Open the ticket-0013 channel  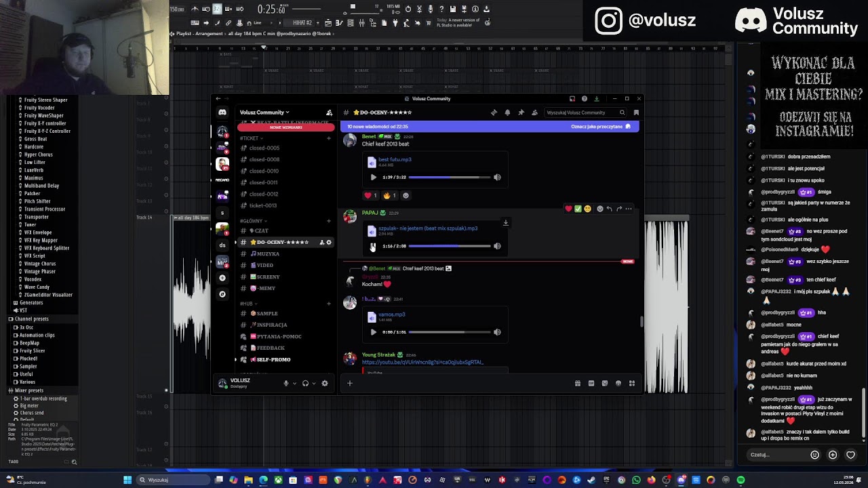point(285,205)
